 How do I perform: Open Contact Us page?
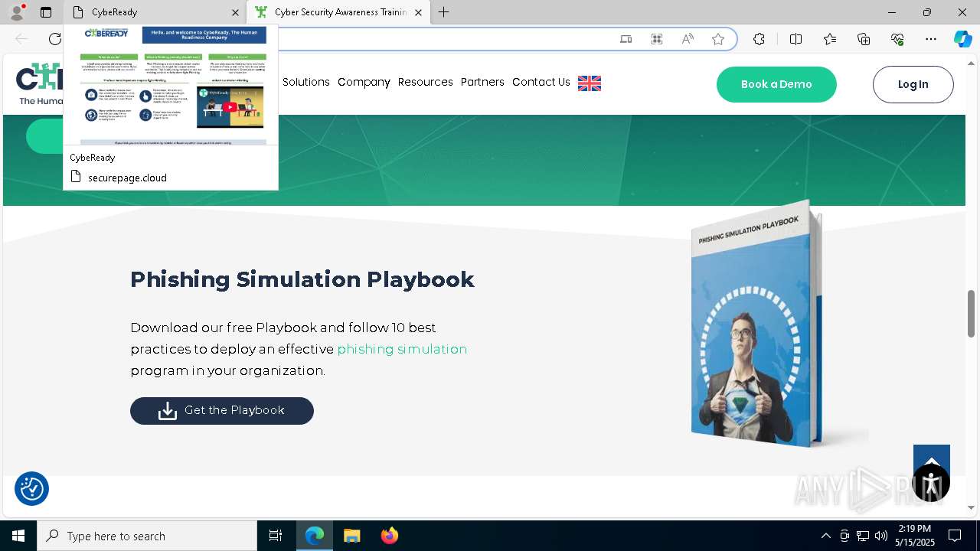[541, 82]
